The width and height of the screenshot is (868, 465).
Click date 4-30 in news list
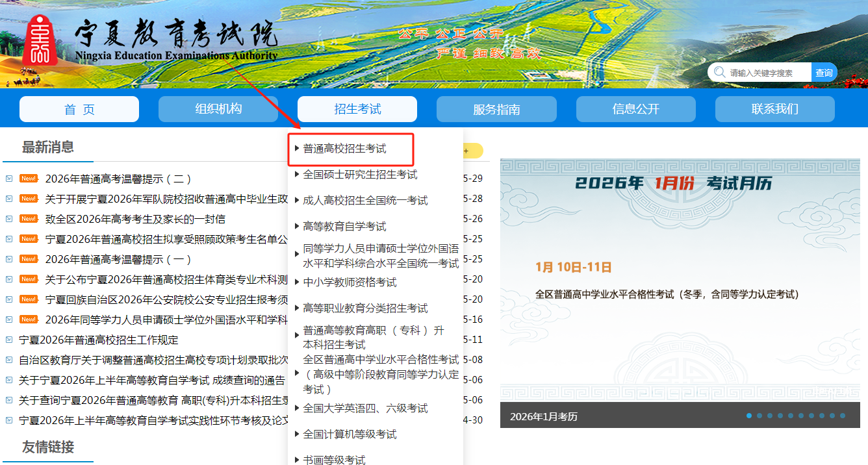pos(472,420)
